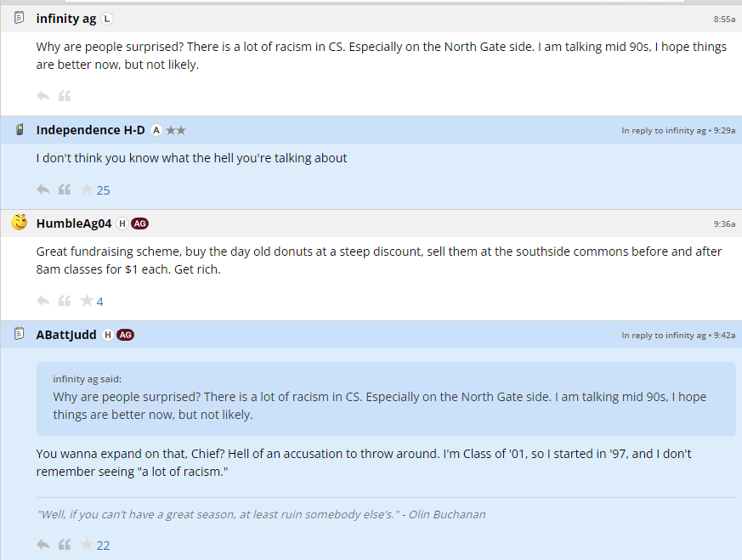Follow "In reply to infinity ag" on Independence H-D's post
The image size is (742, 560).
663,131
